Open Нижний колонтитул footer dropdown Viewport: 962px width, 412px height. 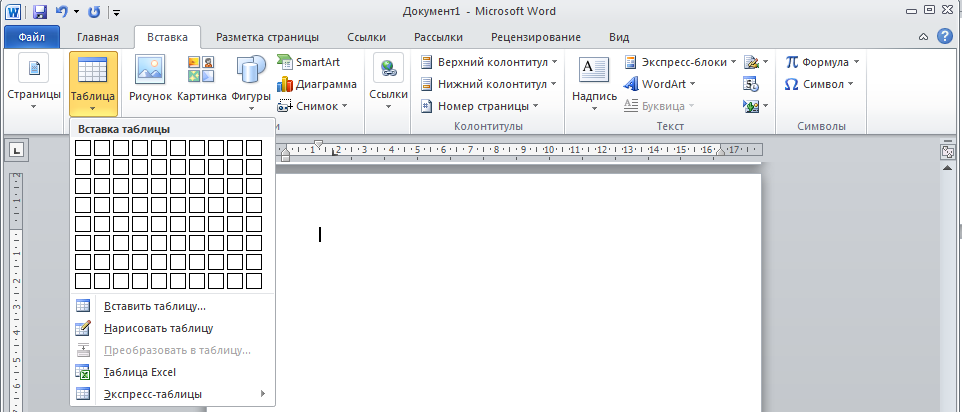coord(488,84)
